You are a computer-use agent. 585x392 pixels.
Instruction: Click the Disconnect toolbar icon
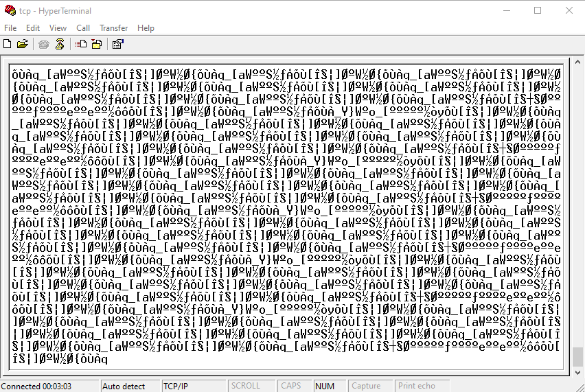tap(60, 44)
